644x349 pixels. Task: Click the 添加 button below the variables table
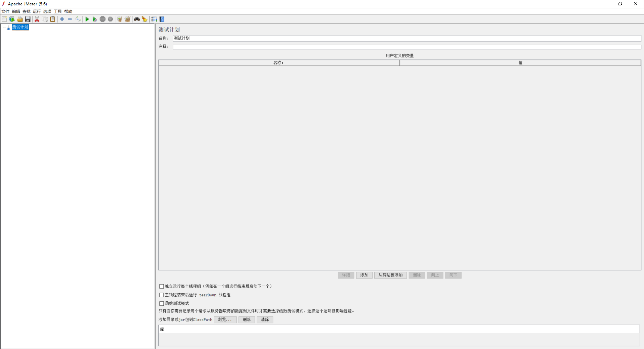364,275
